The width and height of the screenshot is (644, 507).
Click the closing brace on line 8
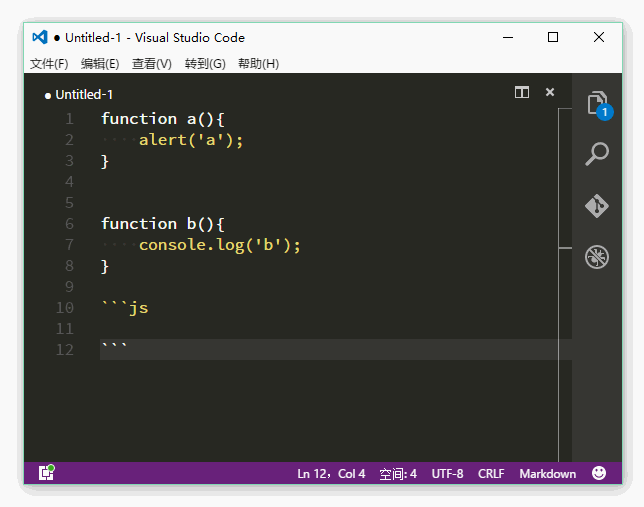[105, 267]
